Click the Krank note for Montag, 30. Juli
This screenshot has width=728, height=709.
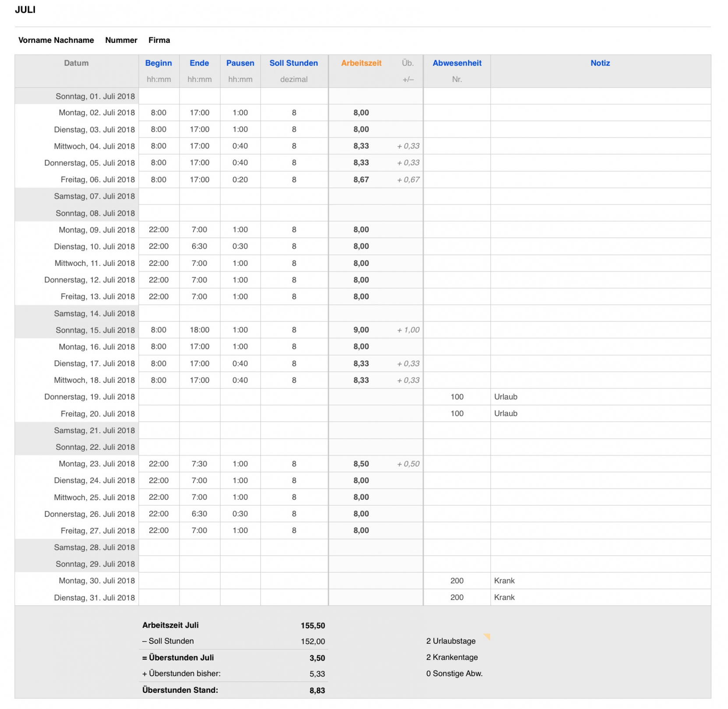[x=504, y=581]
